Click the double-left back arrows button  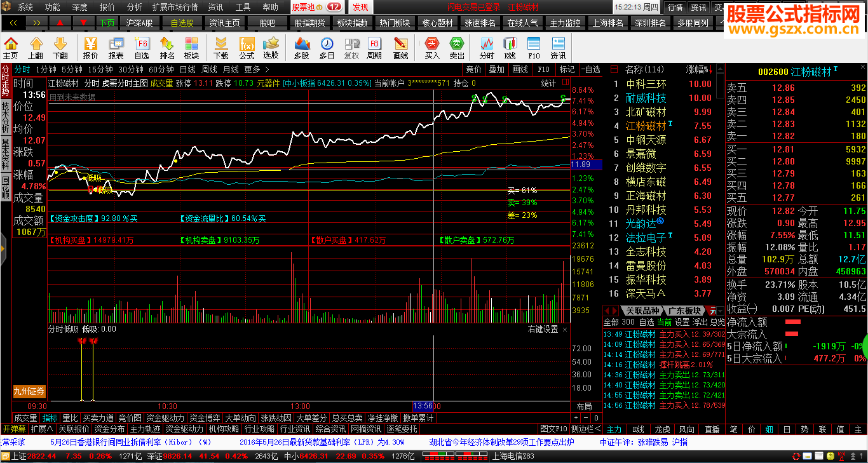pyautogui.click(x=13, y=22)
